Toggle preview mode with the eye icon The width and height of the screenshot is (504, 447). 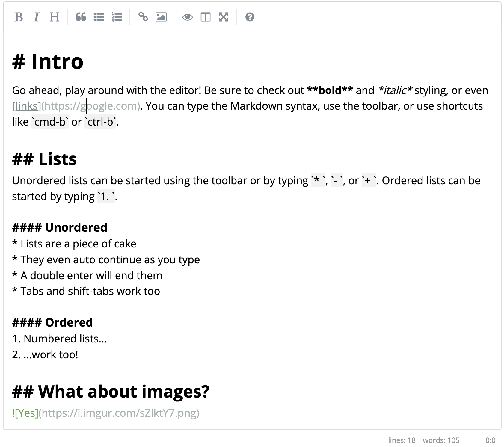[x=188, y=17]
